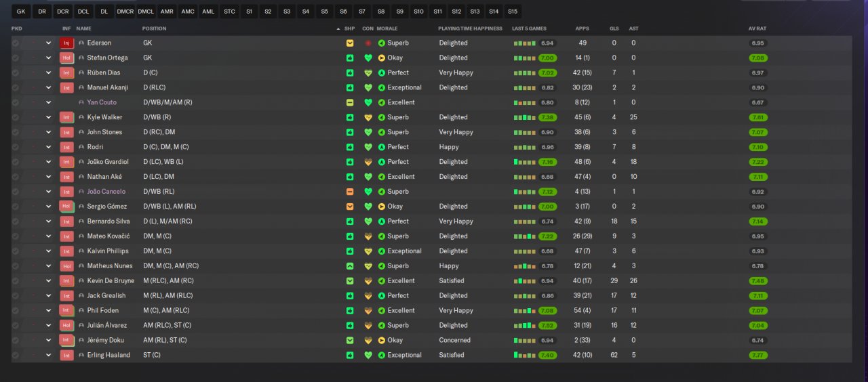
Task: Toggle the picked checkmark for Kyle Walker
Action: click(16, 117)
